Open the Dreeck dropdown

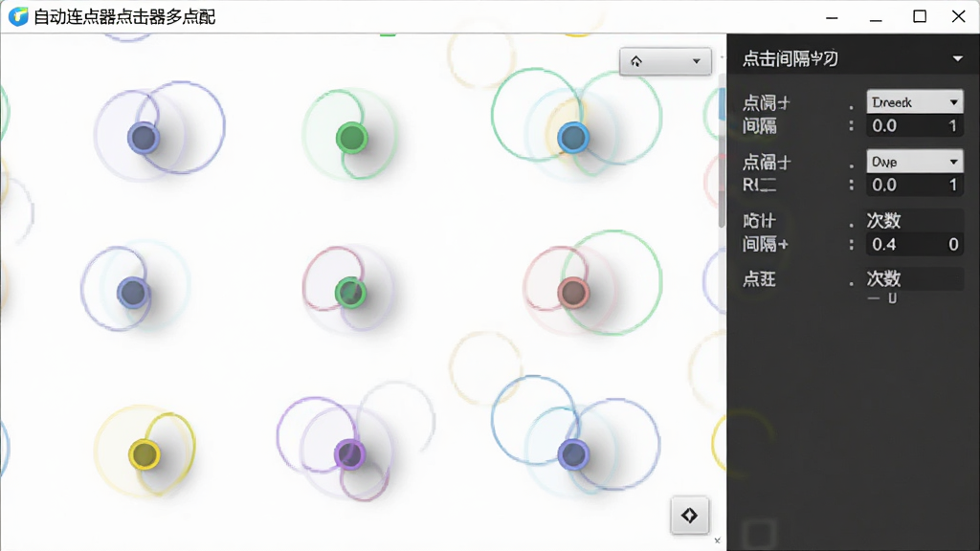click(914, 101)
